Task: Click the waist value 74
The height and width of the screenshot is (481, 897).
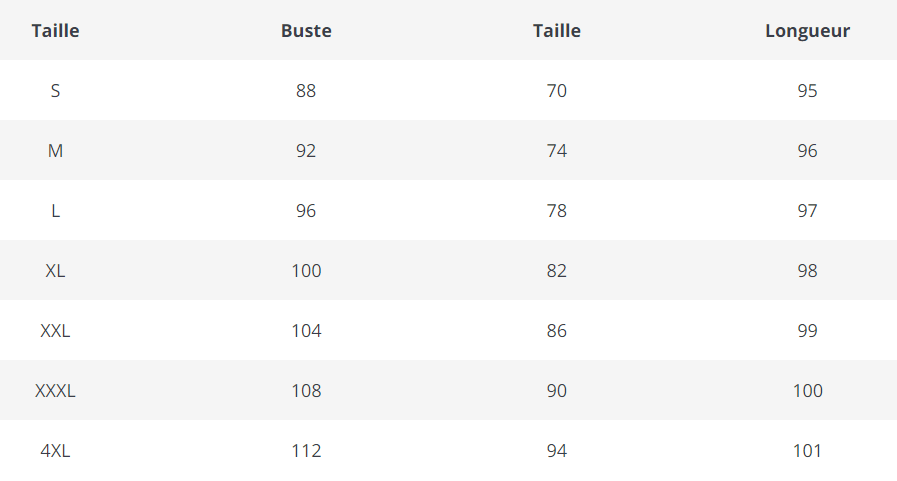Action: point(557,151)
